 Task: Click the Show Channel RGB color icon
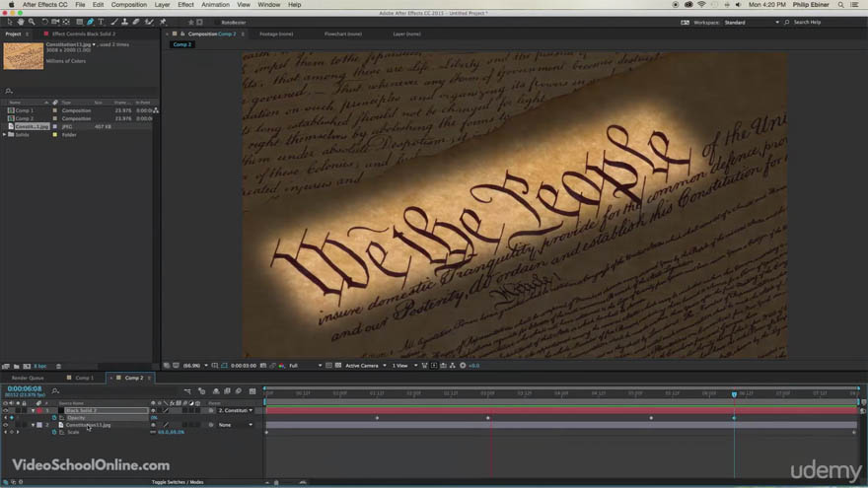coord(281,366)
